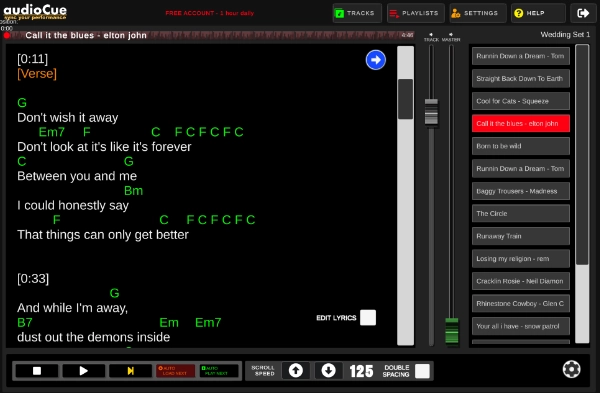Viewport: 600px width, 393px height.
Task: Increase scroll speed with up arrow
Action: (x=296, y=371)
